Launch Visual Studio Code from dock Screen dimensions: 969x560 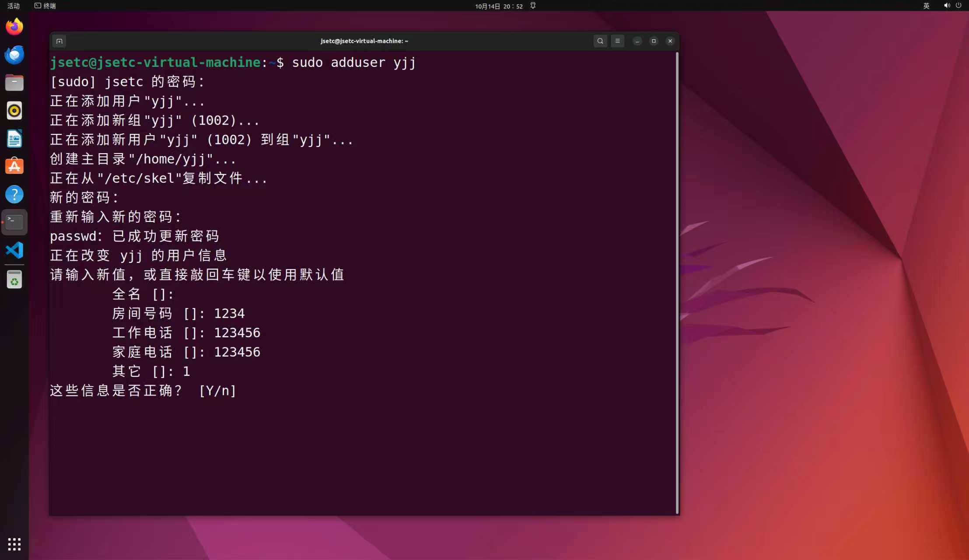pyautogui.click(x=14, y=250)
